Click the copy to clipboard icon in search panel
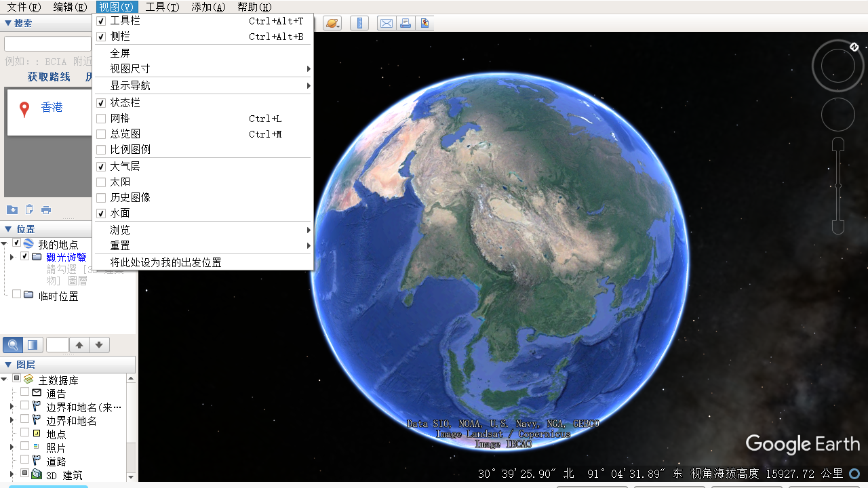 29,209
